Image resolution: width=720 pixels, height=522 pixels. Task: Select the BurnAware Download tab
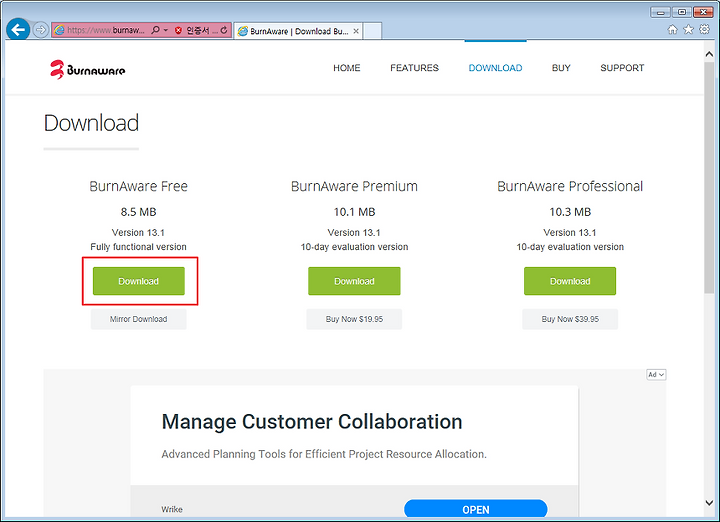[x=298, y=31]
